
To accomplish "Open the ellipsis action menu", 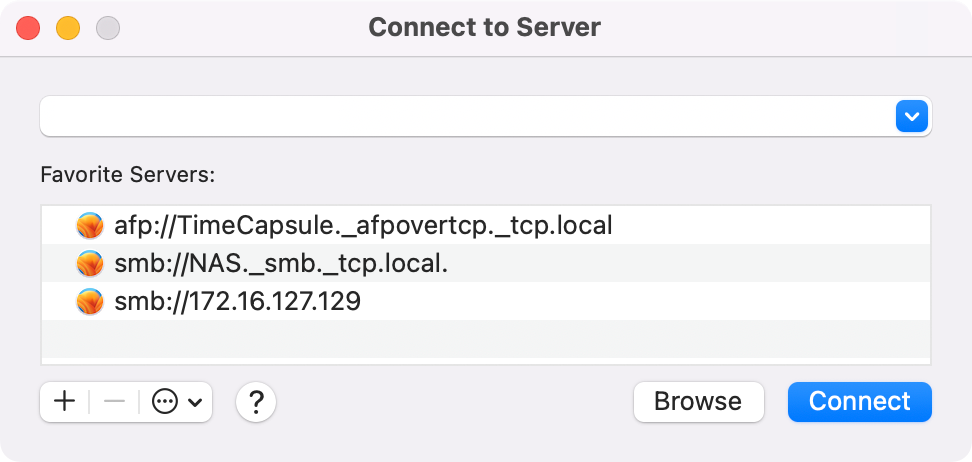I will tap(165, 402).
